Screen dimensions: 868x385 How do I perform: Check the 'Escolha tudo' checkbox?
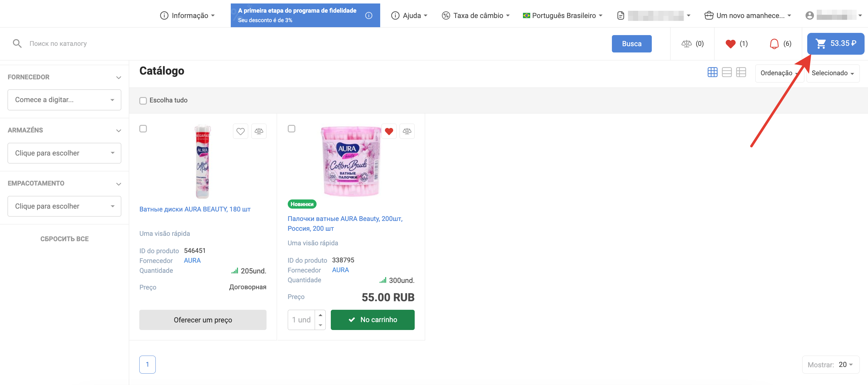[143, 101]
